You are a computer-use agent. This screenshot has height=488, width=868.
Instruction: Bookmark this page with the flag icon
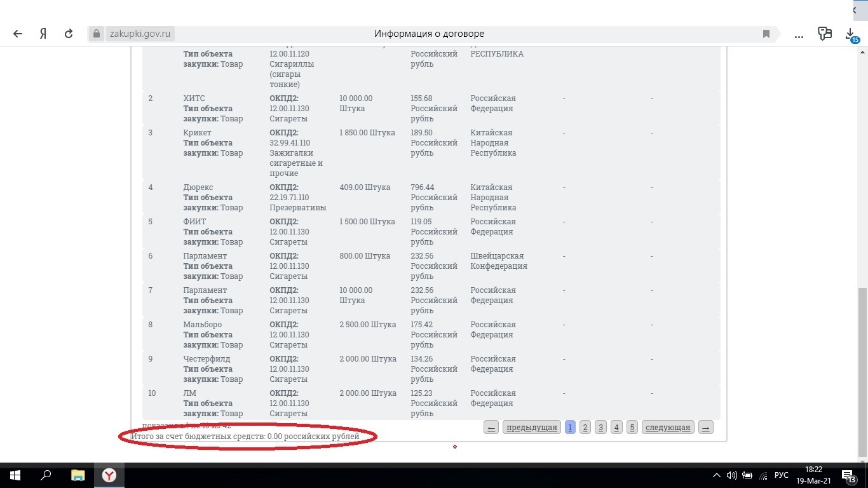coord(766,34)
